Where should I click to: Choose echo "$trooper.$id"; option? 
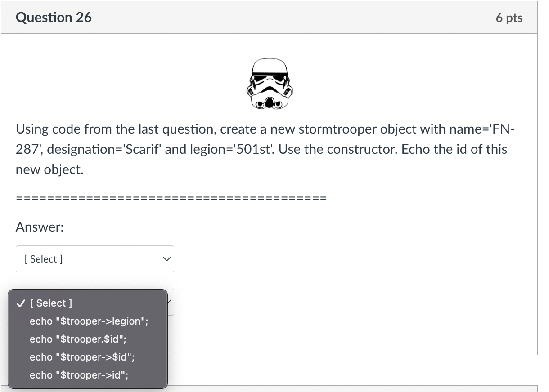tap(88, 339)
